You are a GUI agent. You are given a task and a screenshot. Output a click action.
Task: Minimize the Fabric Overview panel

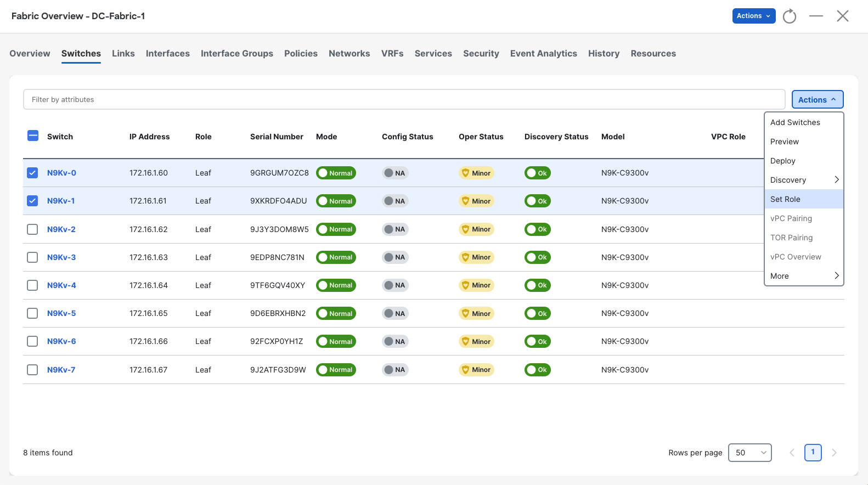click(816, 16)
